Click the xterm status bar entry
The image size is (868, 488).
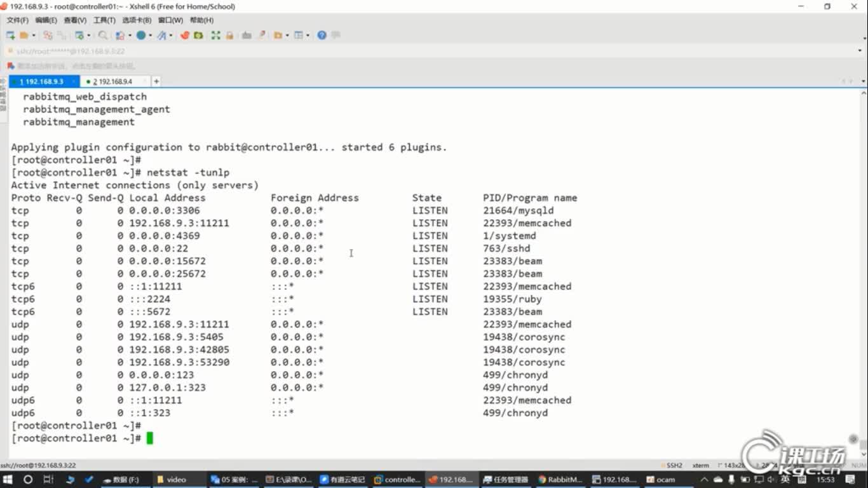701,465
